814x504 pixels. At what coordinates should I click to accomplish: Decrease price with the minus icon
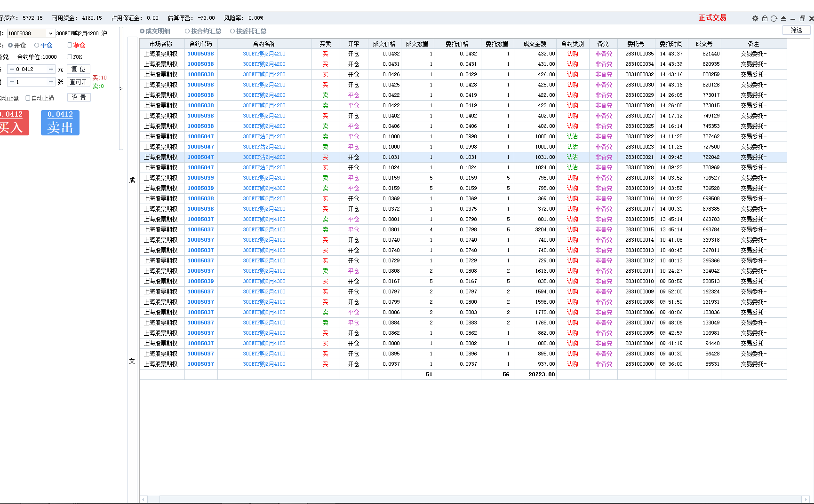(12, 69)
